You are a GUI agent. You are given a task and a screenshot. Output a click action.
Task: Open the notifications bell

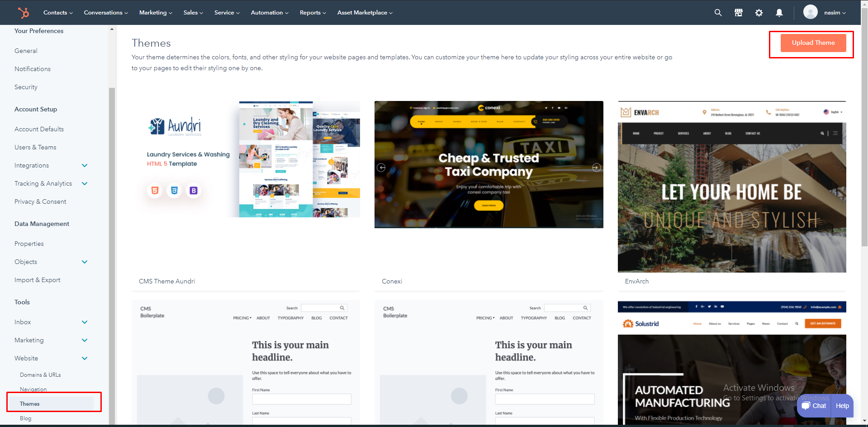779,13
